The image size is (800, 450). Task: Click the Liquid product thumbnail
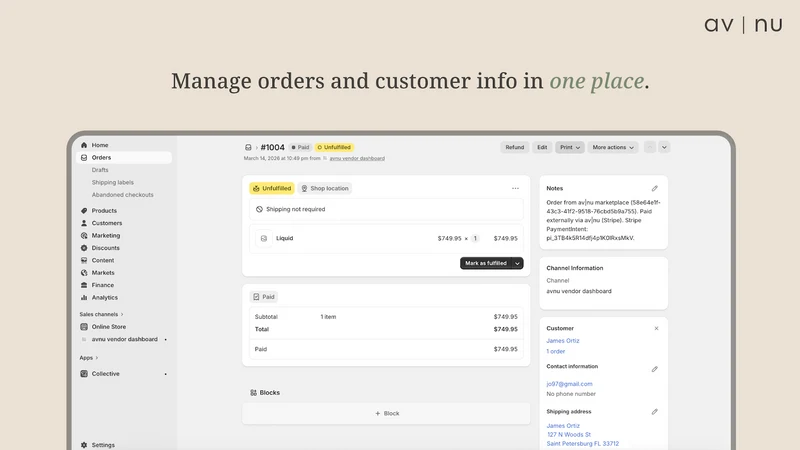(264, 238)
